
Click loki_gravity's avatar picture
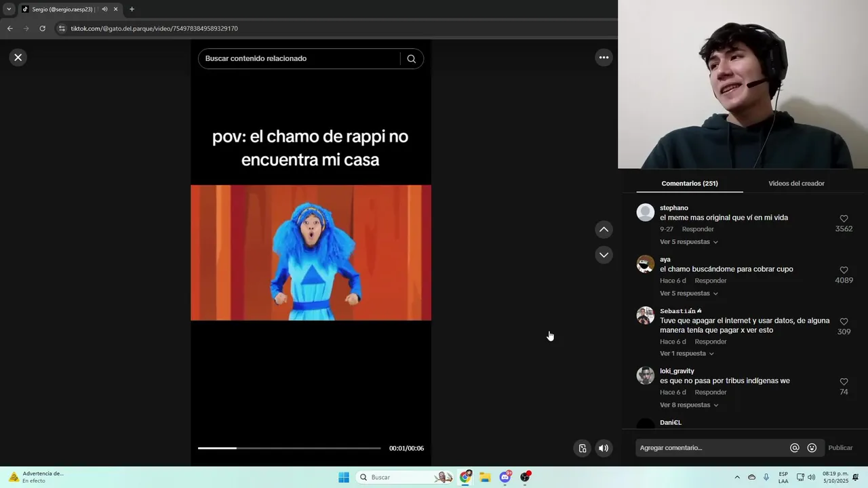tap(646, 375)
